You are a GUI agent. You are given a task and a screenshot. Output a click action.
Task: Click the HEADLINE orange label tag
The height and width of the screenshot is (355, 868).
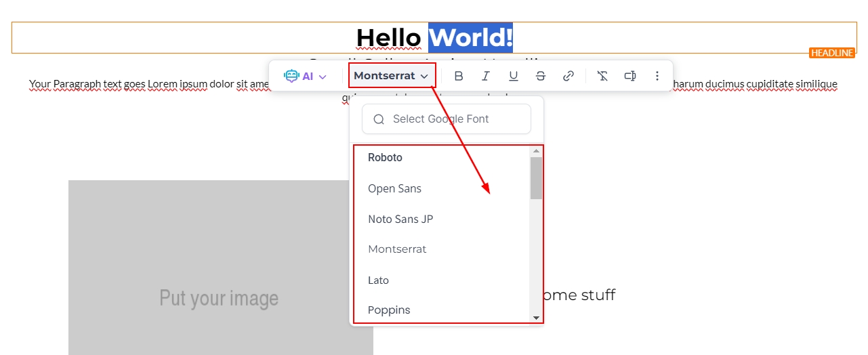coord(832,53)
